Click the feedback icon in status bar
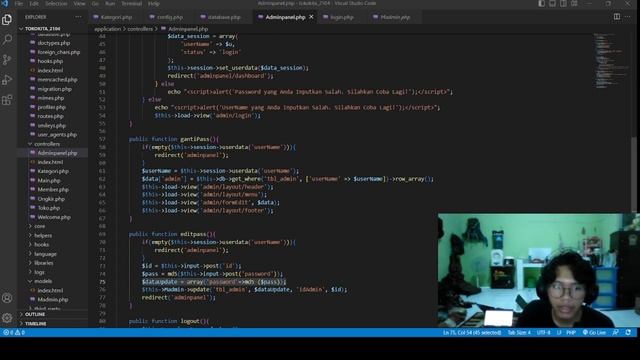The image size is (640, 360). coord(616,333)
